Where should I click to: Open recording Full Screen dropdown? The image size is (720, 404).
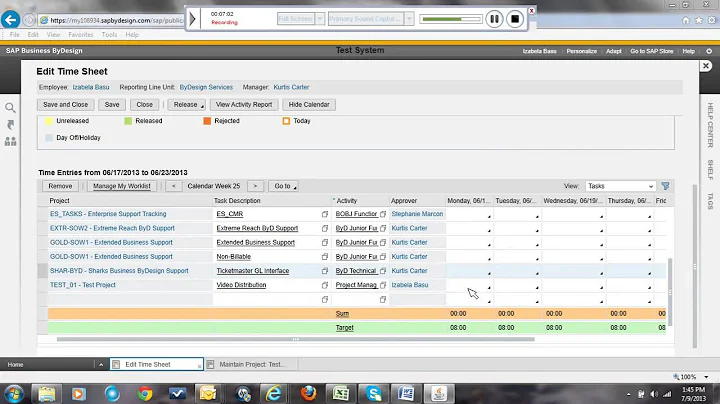320,19
